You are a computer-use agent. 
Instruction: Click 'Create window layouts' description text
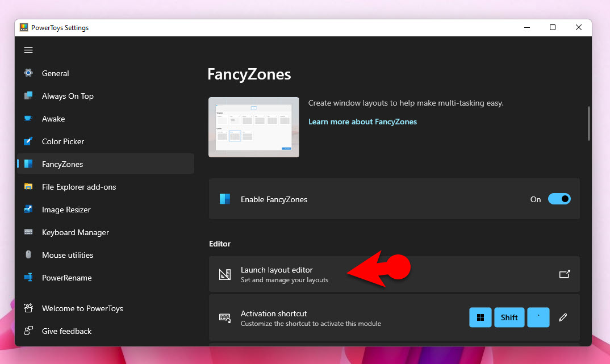point(406,103)
